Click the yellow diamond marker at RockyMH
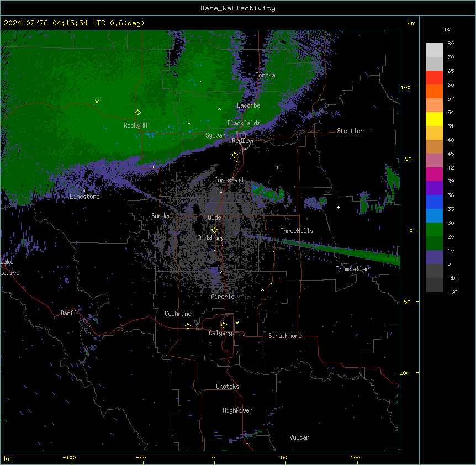 click(x=137, y=113)
